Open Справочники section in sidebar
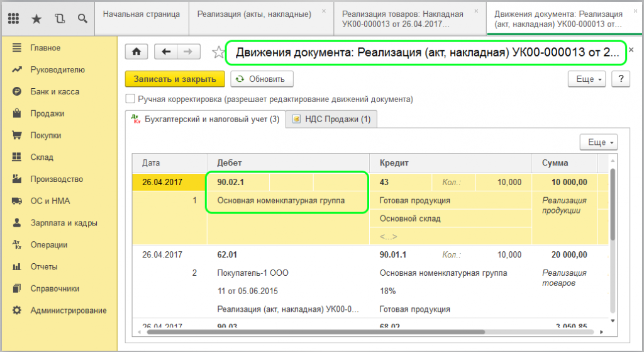 click(55, 288)
